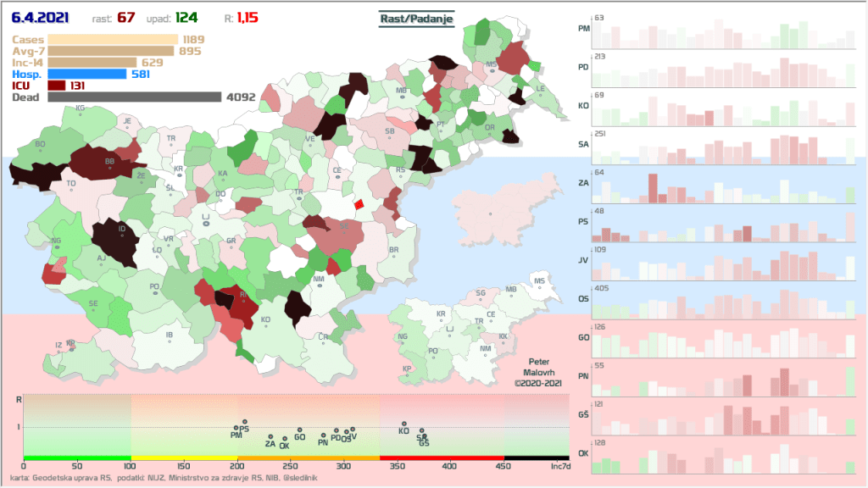Click the gray Dead bar
Viewport: 868px width, 488px height.
[x=135, y=97]
